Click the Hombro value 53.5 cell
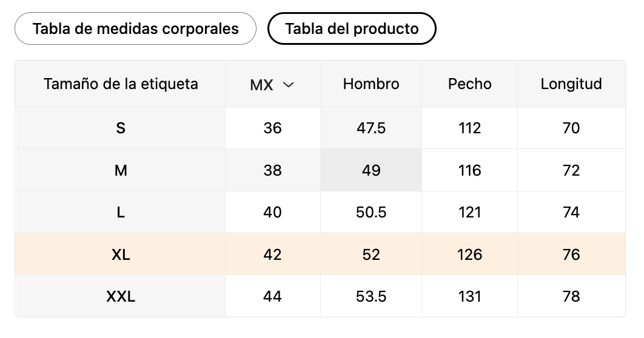The width and height of the screenshot is (644, 338). pyautogui.click(x=371, y=296)
